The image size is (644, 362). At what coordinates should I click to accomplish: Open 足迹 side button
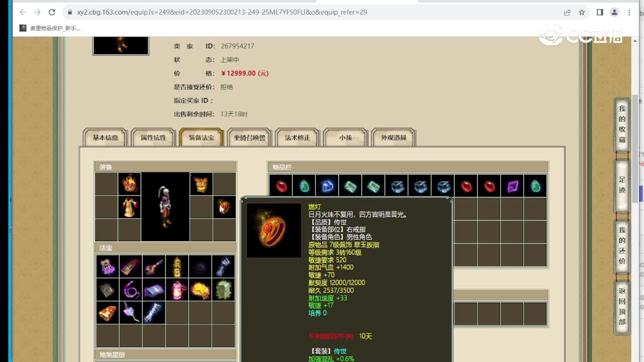click(622, 185)
